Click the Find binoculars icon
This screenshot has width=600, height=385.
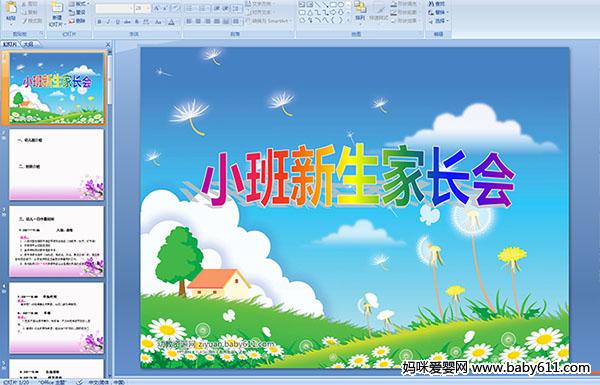point(431,3)
